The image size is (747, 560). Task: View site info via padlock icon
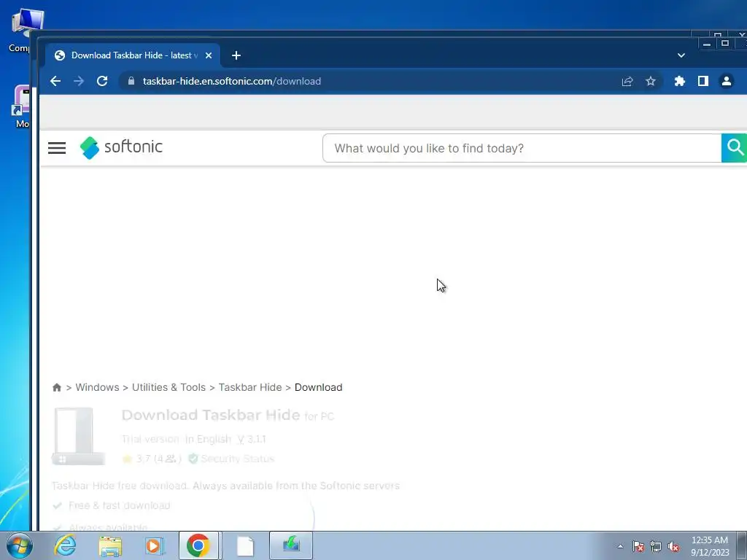tap(131, 81)
